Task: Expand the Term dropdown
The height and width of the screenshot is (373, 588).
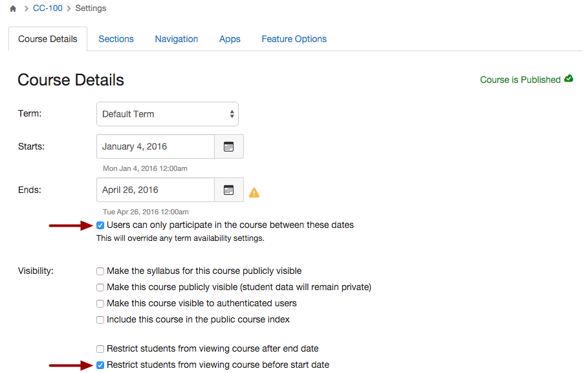Action: click(x=167, y=114)
